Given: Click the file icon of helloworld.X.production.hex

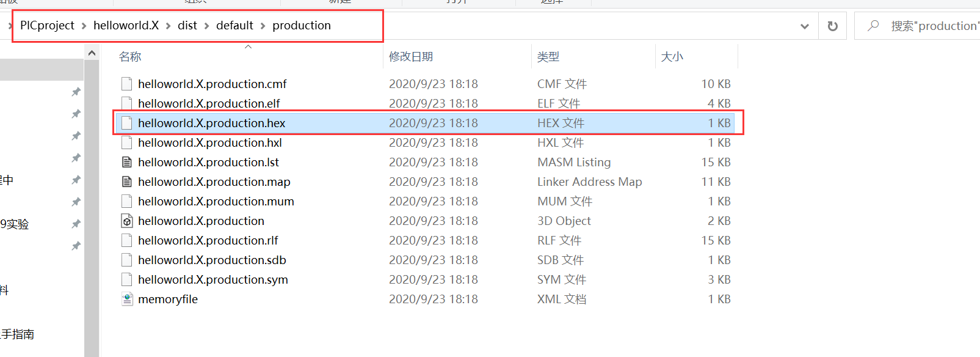Looking at the screenshot, I should click(127, 123).
